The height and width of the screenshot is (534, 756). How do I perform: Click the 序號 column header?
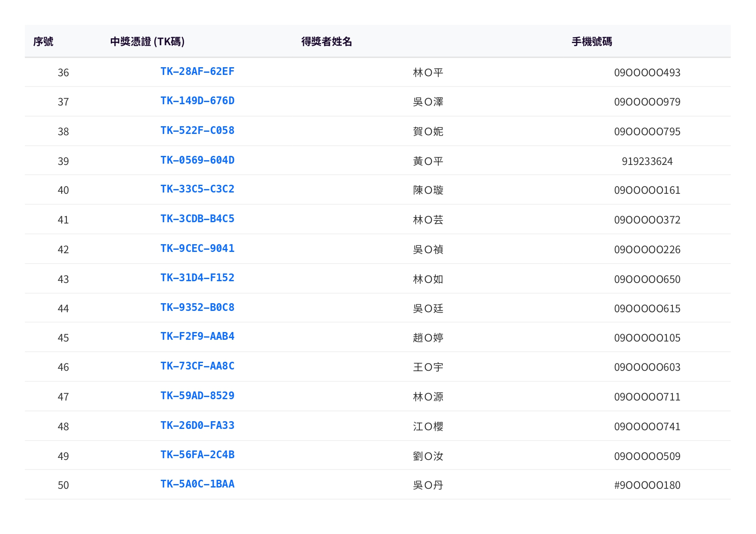coord(43,42)
